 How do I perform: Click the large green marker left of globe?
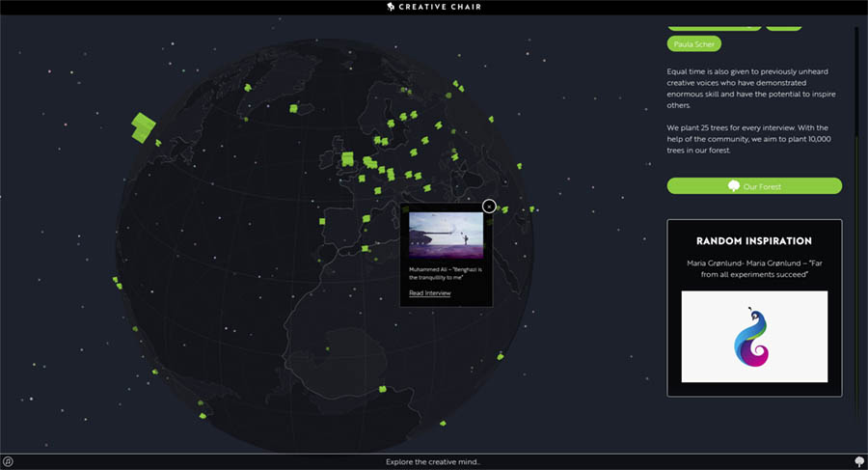(143, 126)
